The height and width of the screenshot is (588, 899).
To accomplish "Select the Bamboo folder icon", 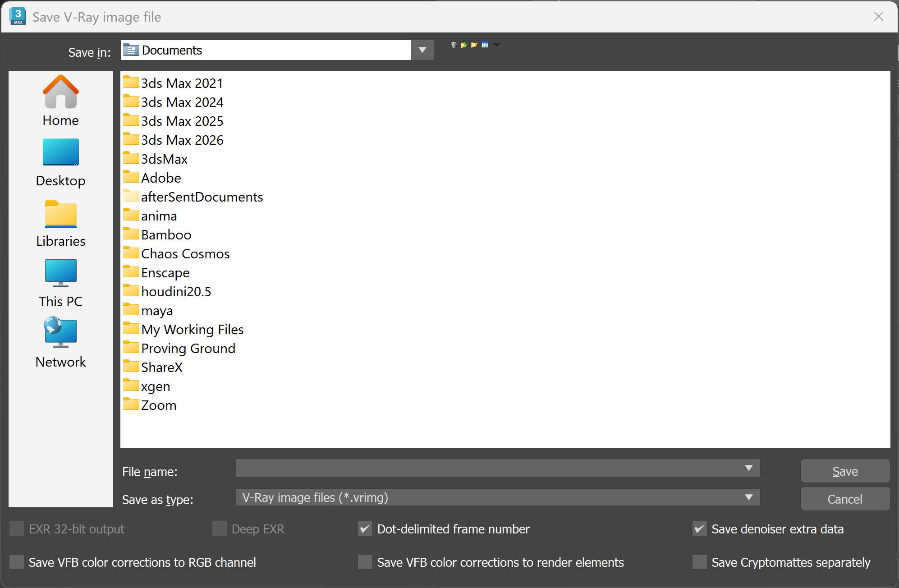I will point(131,234).
